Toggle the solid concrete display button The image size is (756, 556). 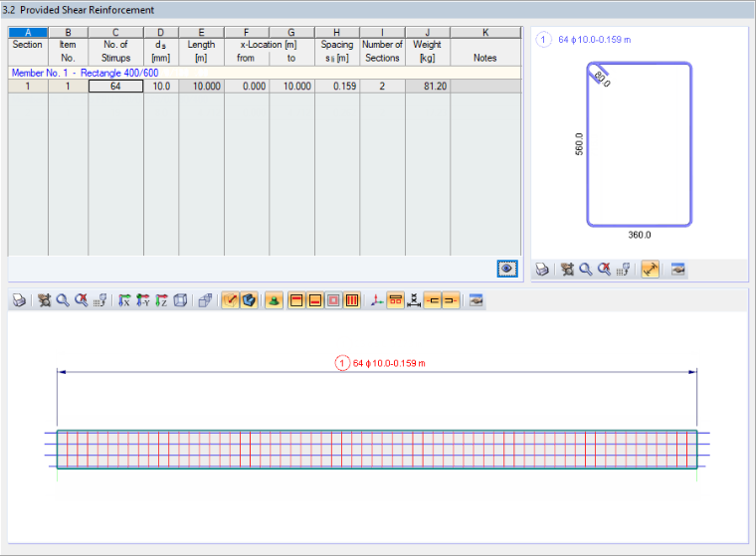click(249, 300)
